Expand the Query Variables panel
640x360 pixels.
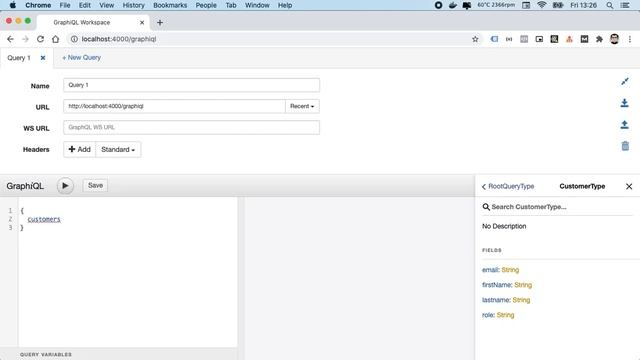click(x=46, y=354)
